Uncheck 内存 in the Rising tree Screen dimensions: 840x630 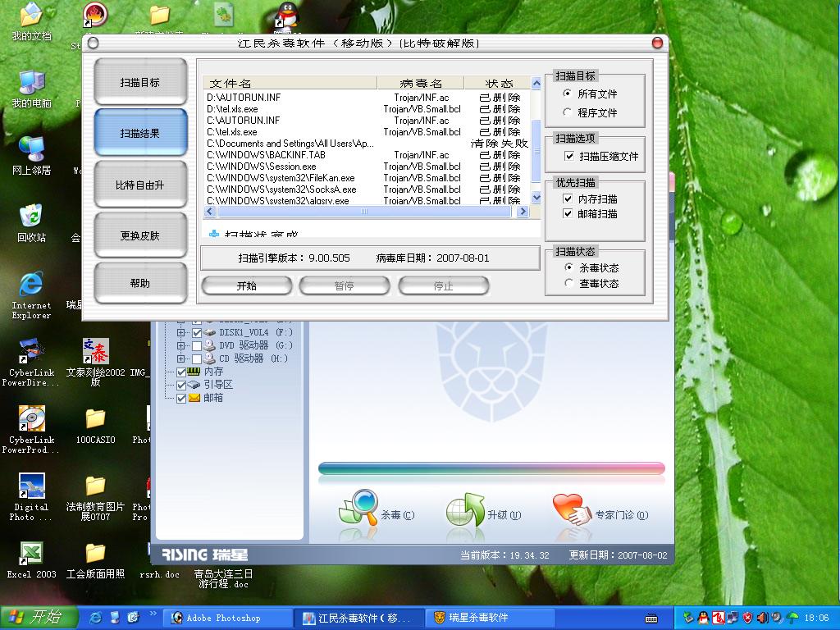click(x=181, y=372)
